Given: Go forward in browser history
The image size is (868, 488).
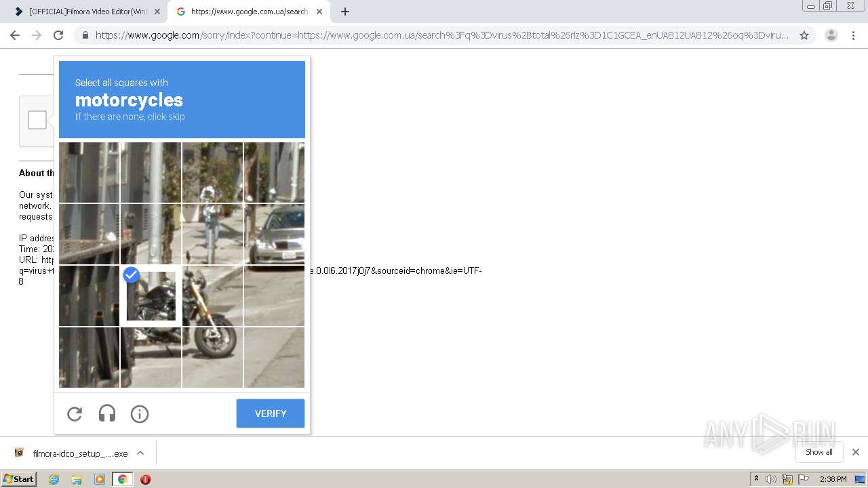Looking at the screenshot, I should (37, 35).
